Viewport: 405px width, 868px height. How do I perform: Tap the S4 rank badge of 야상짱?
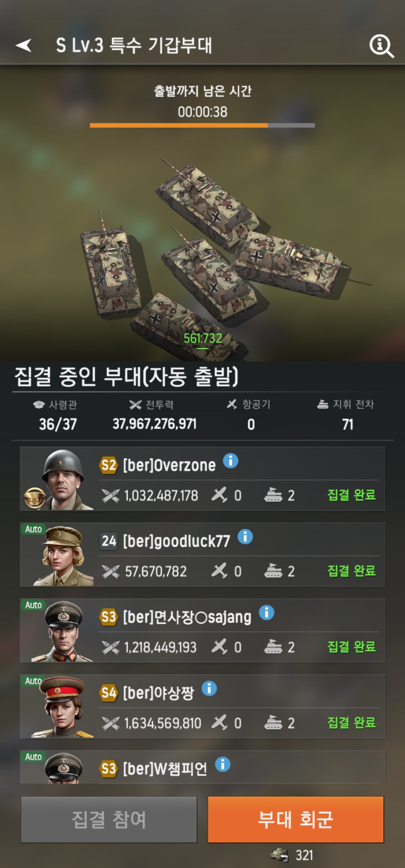(109, 693)
